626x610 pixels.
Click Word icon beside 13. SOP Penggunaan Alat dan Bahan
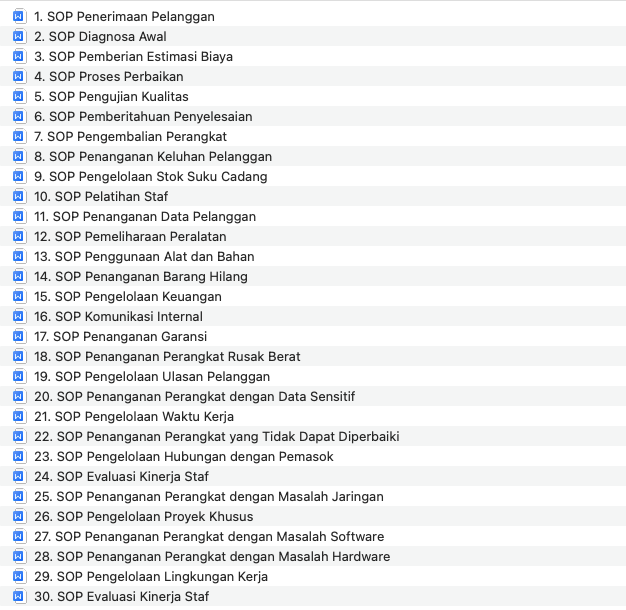click(18, 256)
